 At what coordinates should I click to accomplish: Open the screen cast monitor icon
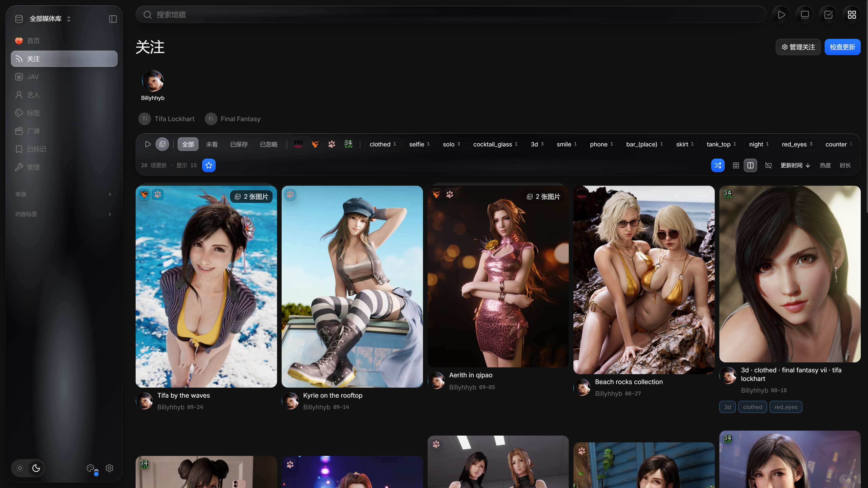pyautogui.click(x=805, y=14)
